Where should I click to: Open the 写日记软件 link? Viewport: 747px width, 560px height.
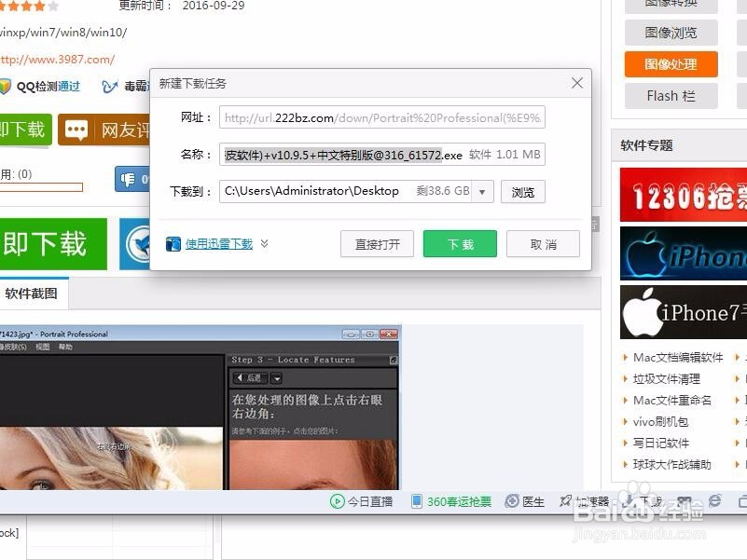point(660,444)
